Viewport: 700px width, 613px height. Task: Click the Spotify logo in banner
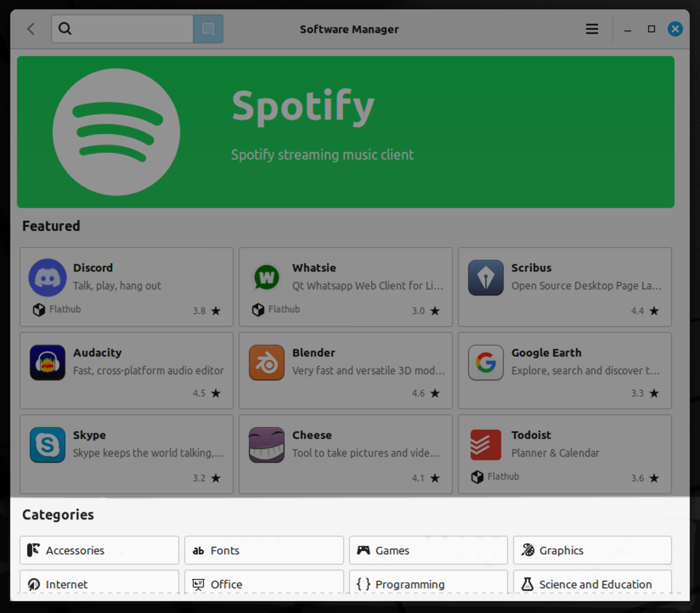click(x=116, y=132)
